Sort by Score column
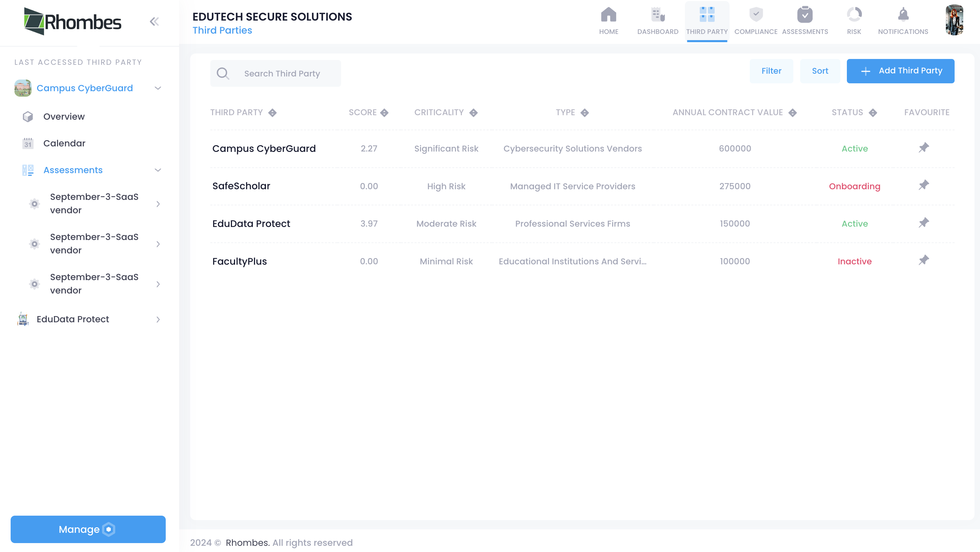 [x=384, y=113]
